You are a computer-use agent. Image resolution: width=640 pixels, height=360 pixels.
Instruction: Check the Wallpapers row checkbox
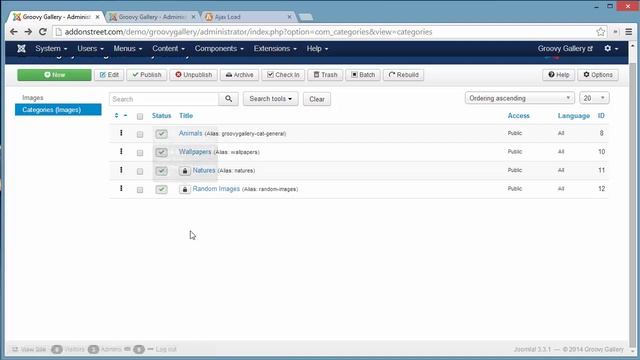140,153
